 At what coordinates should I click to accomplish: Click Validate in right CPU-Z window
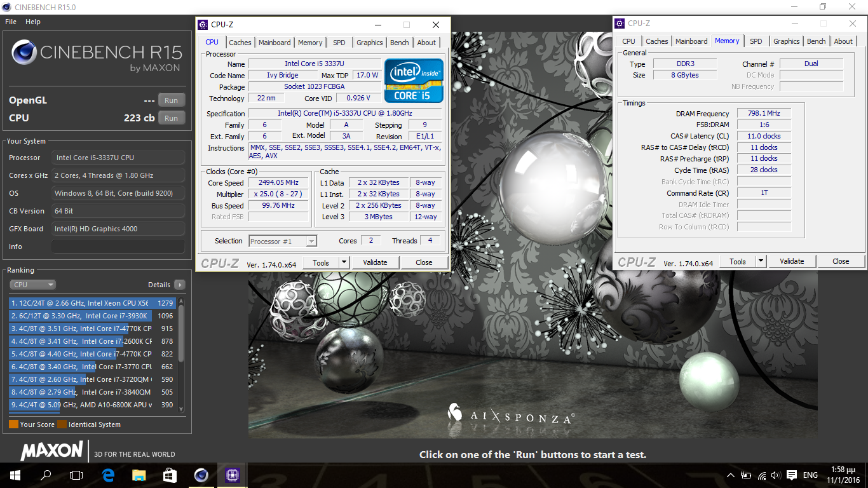click(792, 261)
